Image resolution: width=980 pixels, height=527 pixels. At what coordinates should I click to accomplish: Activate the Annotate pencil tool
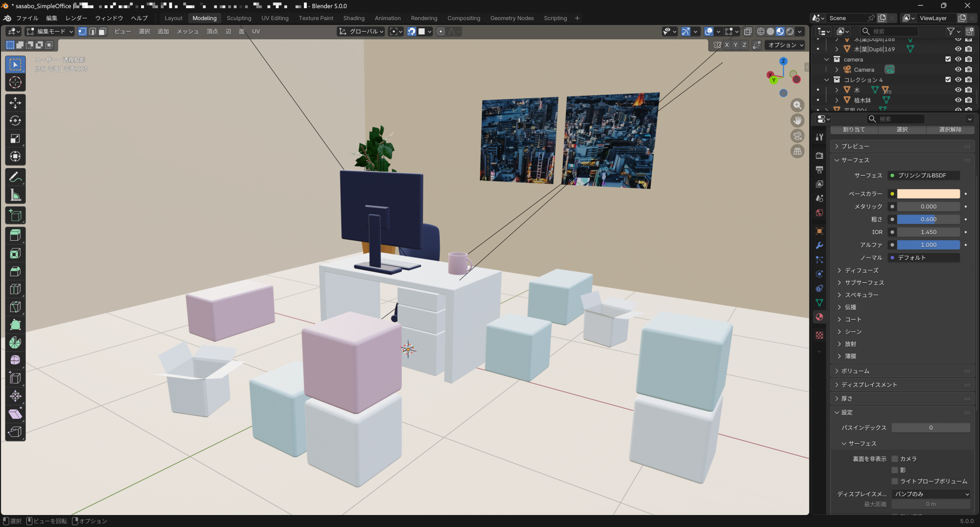15,177
